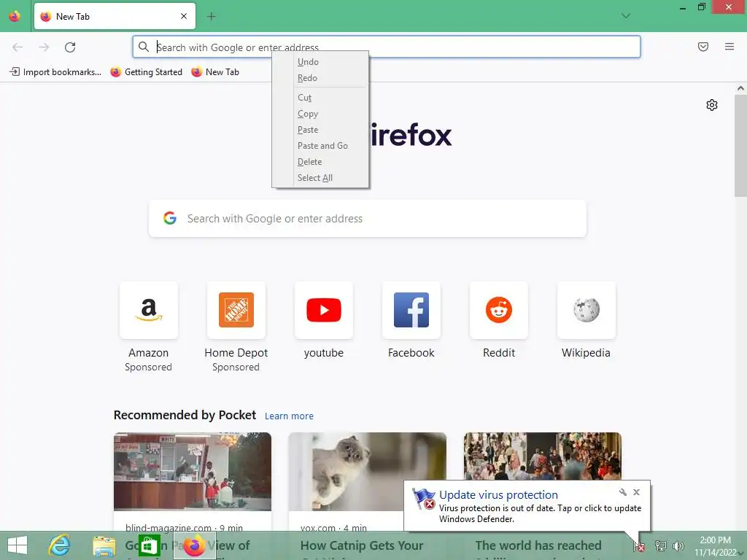Choose Copy from context menu

point(320,114)
